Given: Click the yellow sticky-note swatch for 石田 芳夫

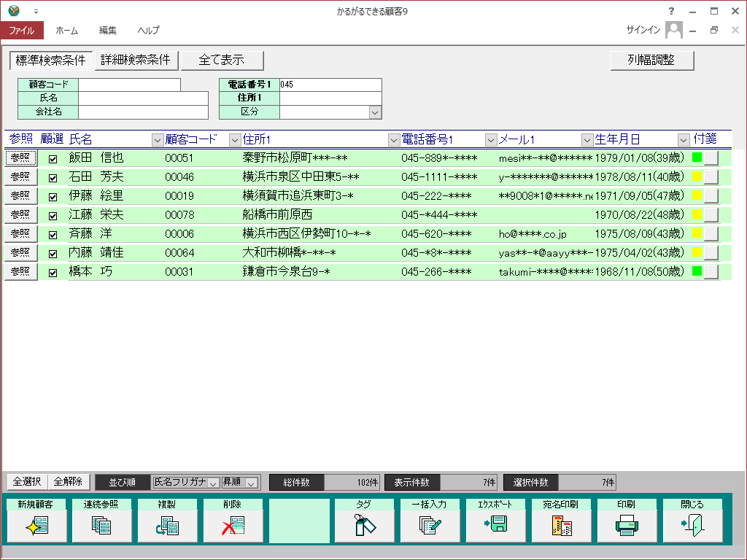Looking at the screenshot, I should pyautogui.click(x=697, y=176).
